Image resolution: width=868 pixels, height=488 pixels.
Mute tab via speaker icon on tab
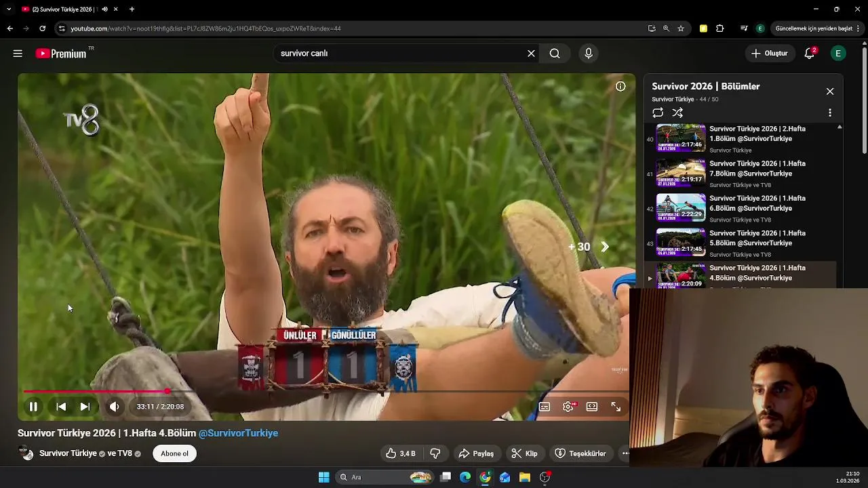click(x=104, y=9)
